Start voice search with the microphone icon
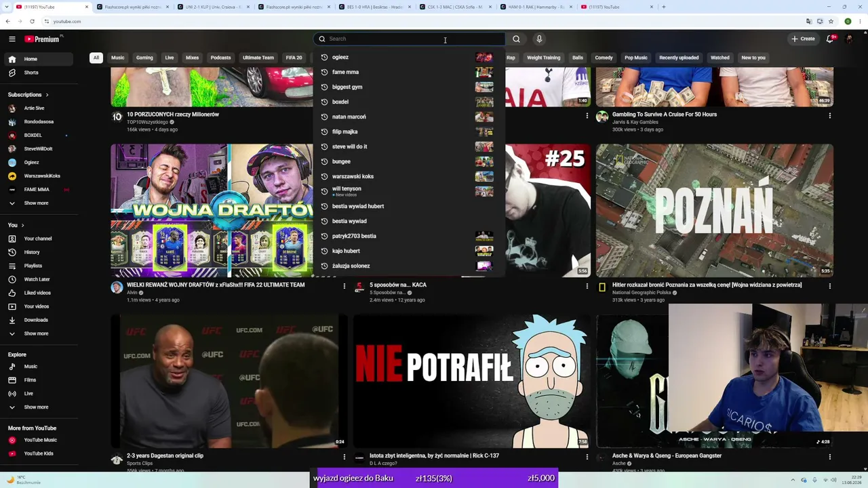This screenshot has height=488, width=868. point(539,39)
